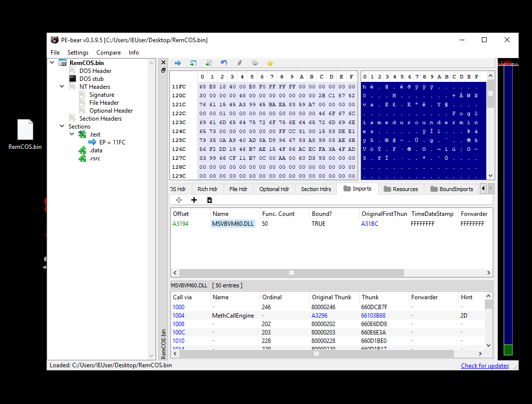
Task: Click Call via address 1004
Action: [x=178, y=316]
